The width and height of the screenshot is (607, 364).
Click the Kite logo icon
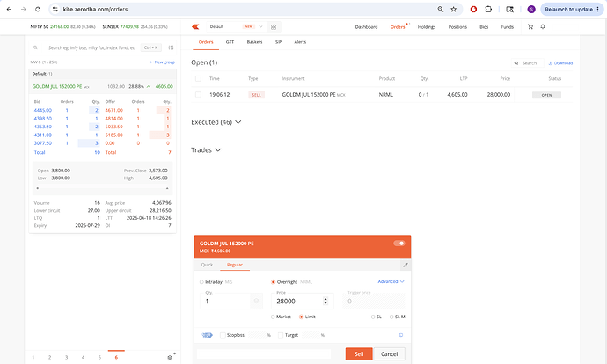(x=195, y=26)
